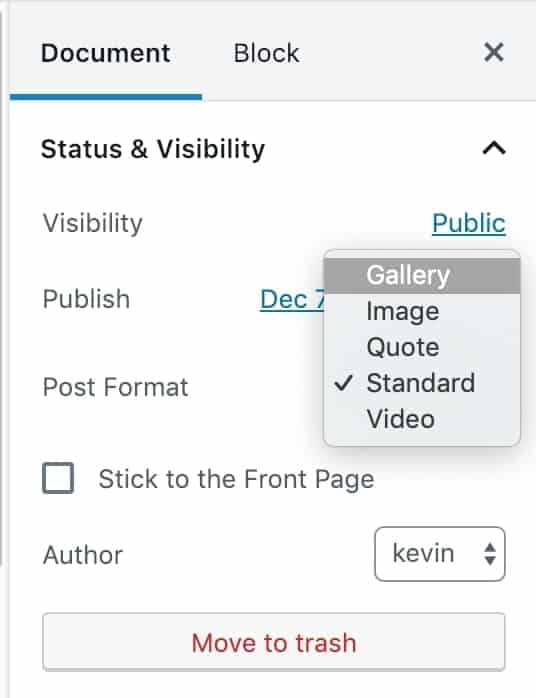Choose Video post format option
Screen dimensions: 536x698
(x=422, y=419)
